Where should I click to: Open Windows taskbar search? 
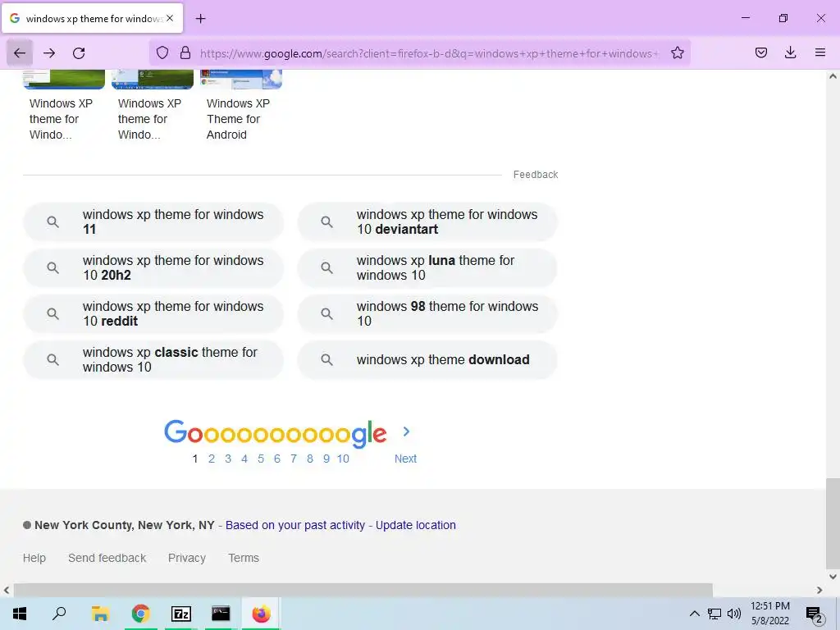[59, 614]
